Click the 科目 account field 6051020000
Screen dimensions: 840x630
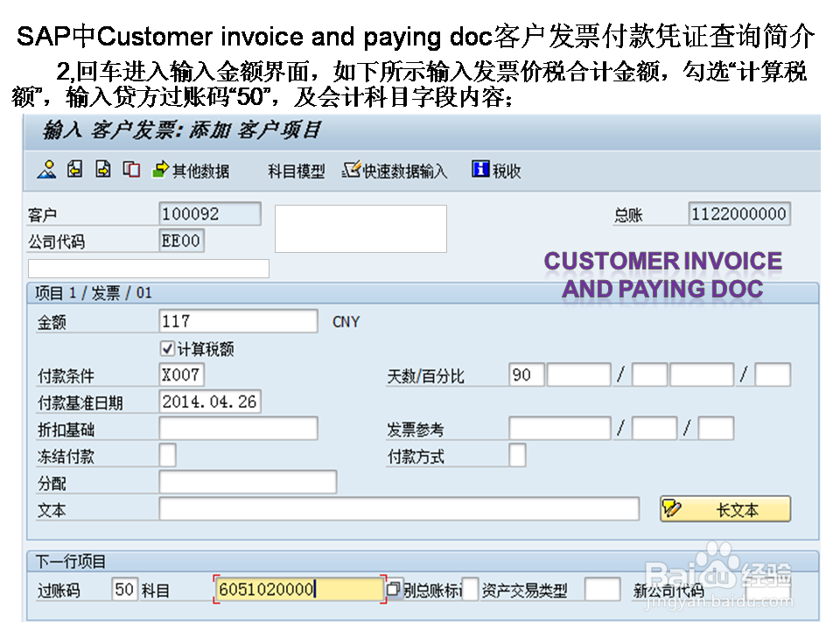[x=299, y=589]
